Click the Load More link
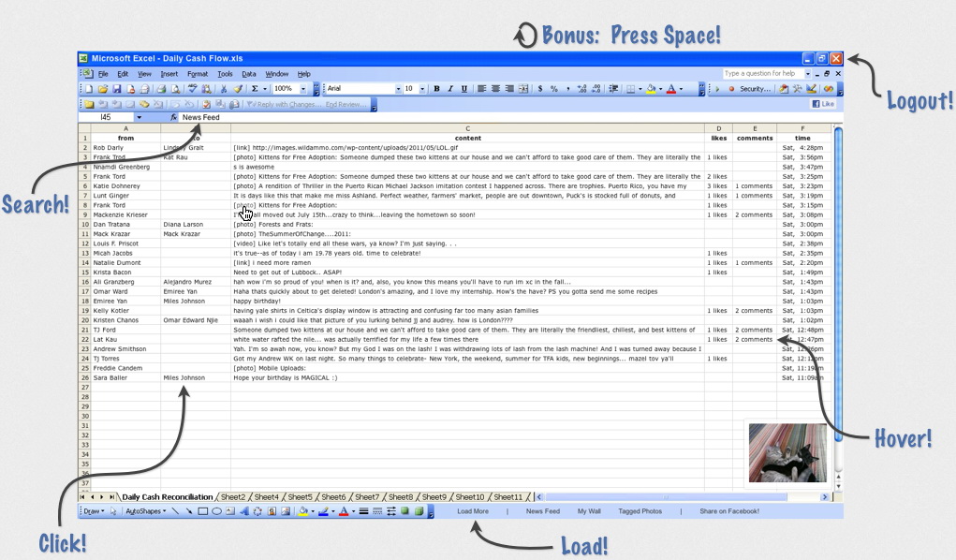This screenshot has width=956, height=560. pos(473,511)
